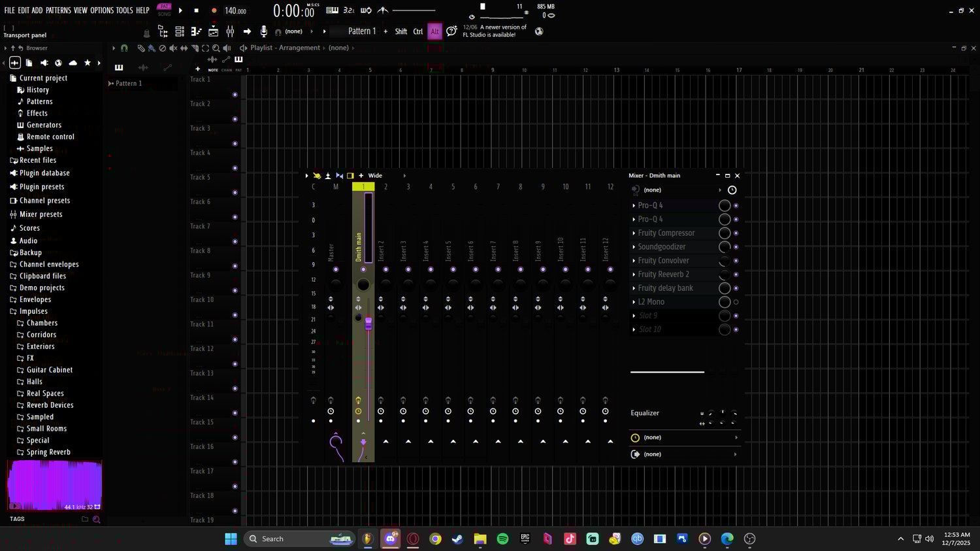980x551 pixels.
Task: Open the OPTIONS menu
Action: click(x=102, y=10)
